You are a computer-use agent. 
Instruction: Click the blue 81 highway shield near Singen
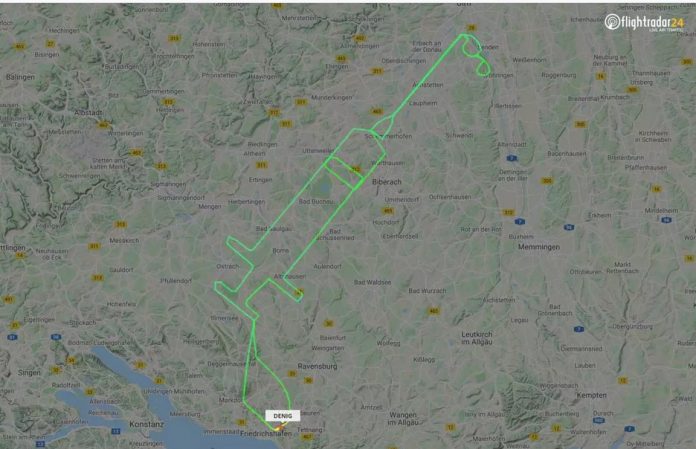coord(12,337)
